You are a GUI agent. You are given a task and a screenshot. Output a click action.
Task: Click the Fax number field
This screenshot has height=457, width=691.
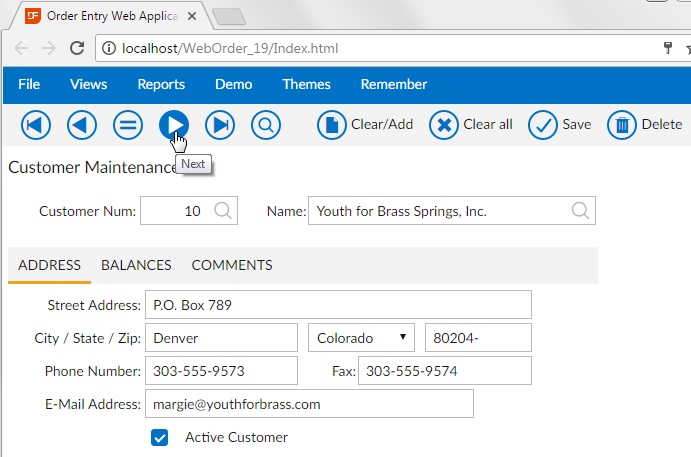click(445, 371)
